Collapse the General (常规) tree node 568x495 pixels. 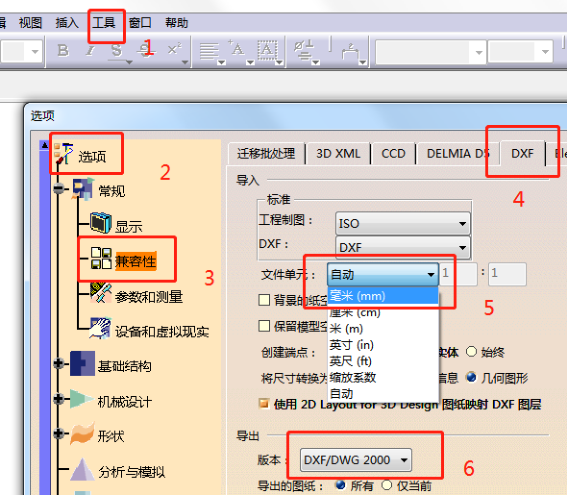(58, 188)
